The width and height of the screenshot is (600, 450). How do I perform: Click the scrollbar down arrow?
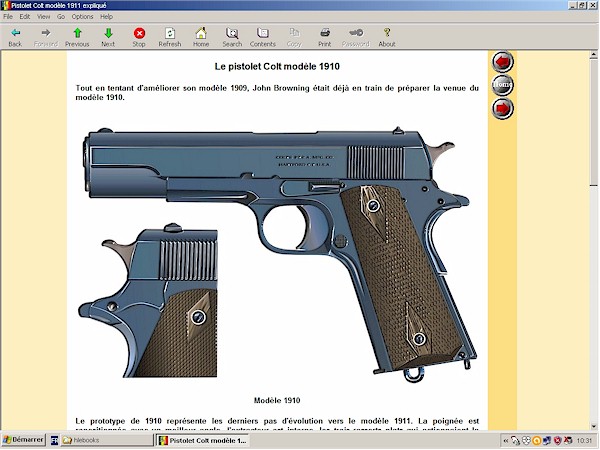click(594, 426)
